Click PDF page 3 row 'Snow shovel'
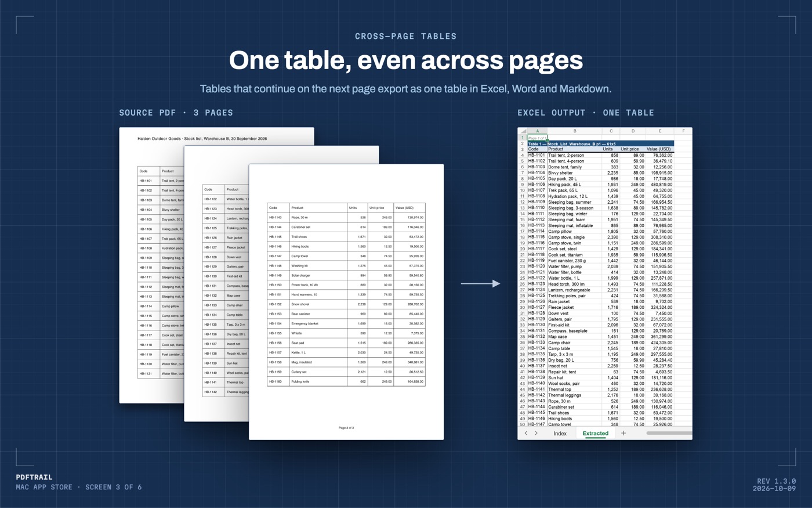Image resolution: width=812 pixels, height=508 pixels. pyautogui.click(x=346, y=304)
